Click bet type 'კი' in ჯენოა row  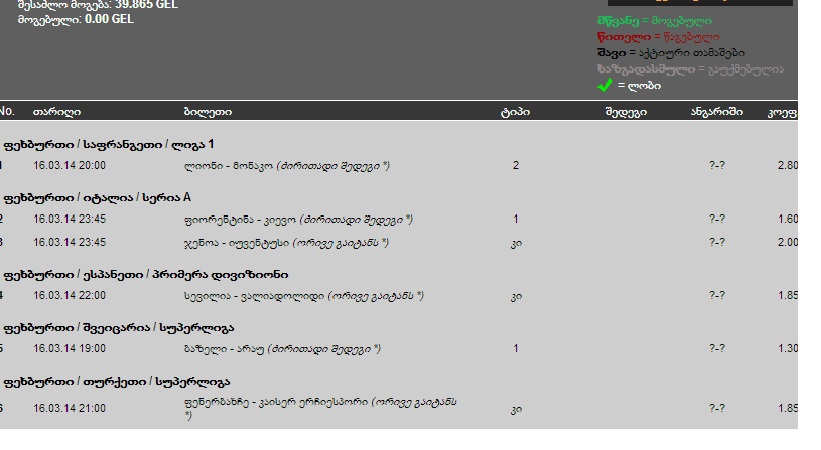(516, 243)
